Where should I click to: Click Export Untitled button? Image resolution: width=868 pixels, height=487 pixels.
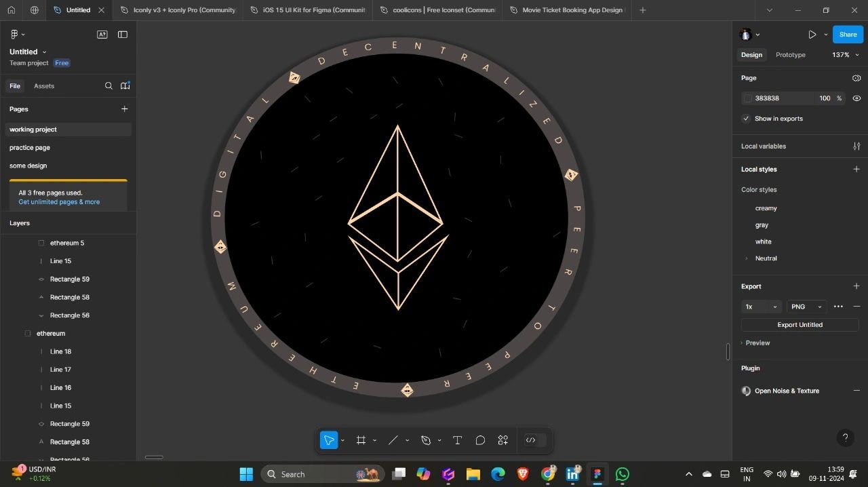point(800,325)
